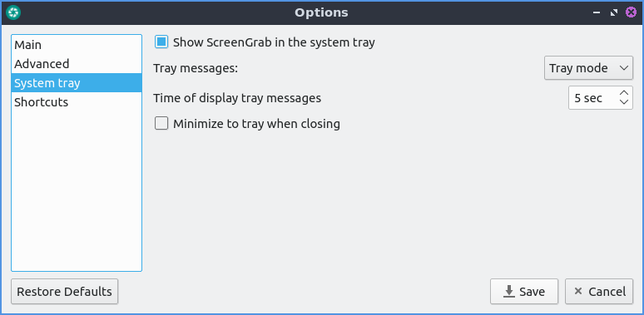
Task: Click the download arrow icon on Save
Action: [x=509, y=292]
